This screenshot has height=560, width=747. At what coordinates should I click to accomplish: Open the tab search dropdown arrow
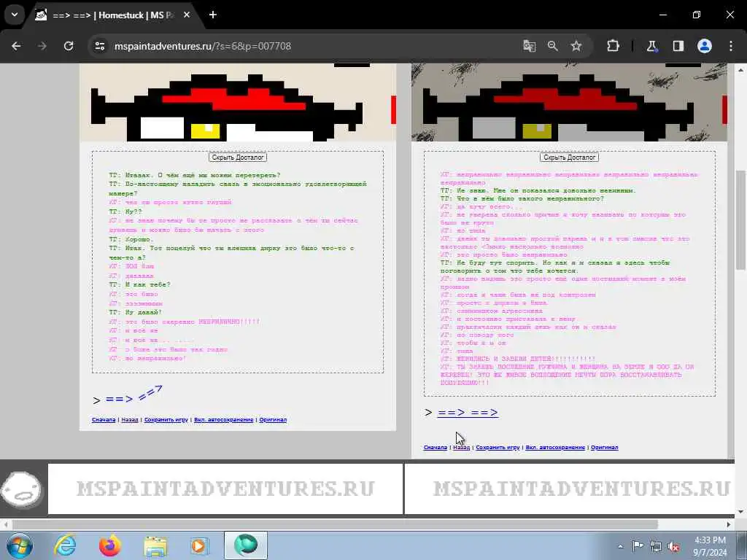(15, 15)
